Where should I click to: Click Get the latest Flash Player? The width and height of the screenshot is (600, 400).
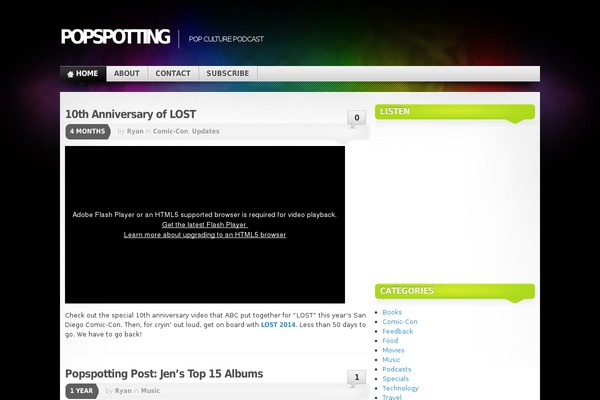(x=205, y=225)
